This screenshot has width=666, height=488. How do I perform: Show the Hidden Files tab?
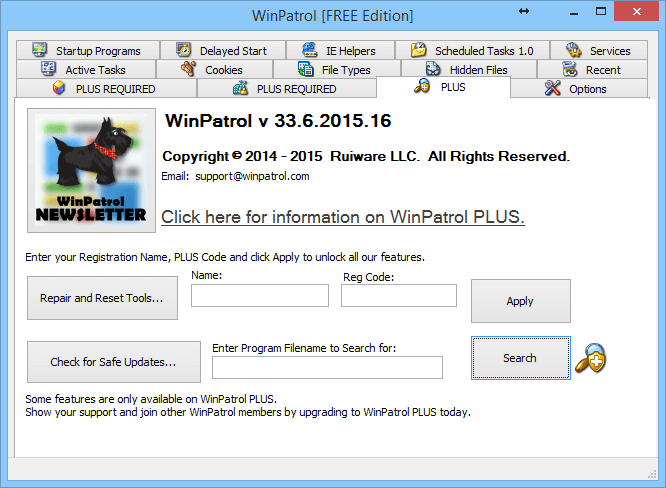click(x=469, y=69)
